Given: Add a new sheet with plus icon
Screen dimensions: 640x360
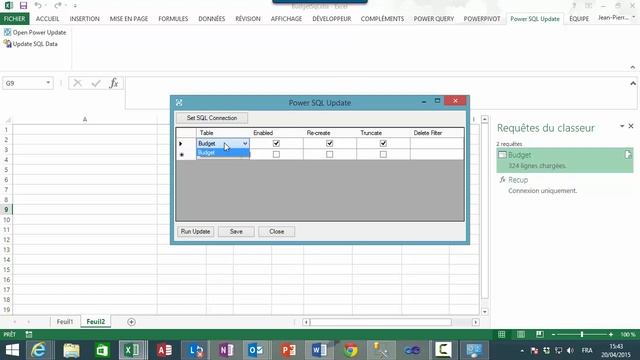Looking at the screenshot, I should click(131, 322).
